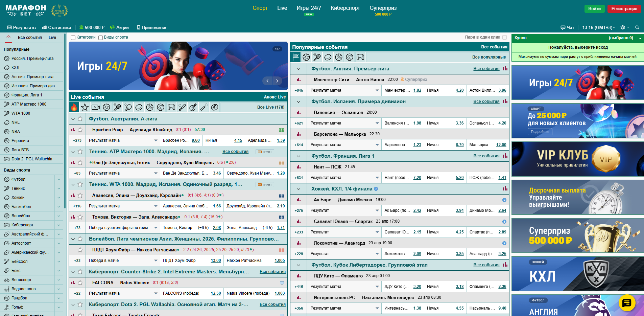Collapse the Хоккей. КХЛ. 1/4 финала section
Viewport: 644px width, 316px height.
pyautogui.click(x=299, y=189)
